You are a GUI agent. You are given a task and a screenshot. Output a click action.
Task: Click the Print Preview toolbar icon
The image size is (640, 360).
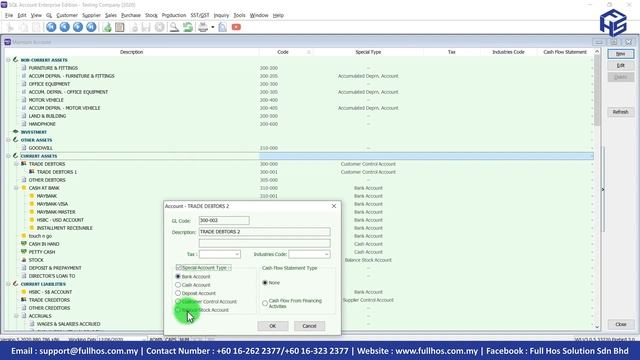click(222, 27)
